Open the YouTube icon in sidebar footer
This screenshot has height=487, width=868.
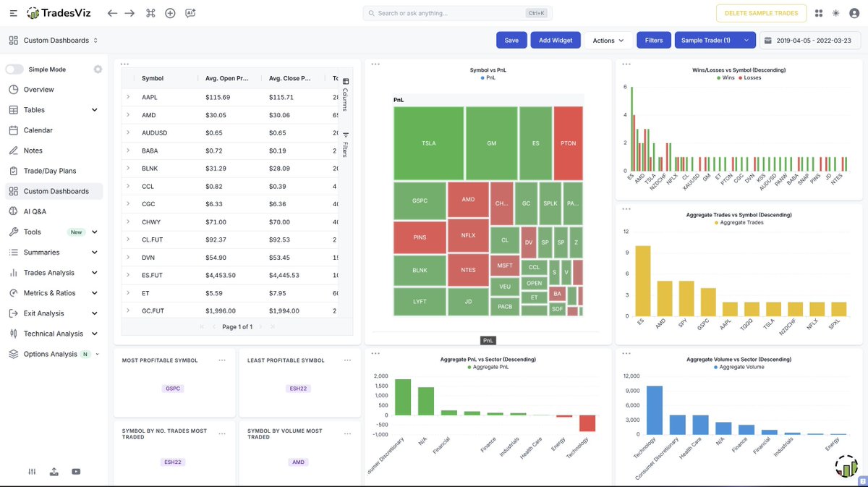[76, 472]
